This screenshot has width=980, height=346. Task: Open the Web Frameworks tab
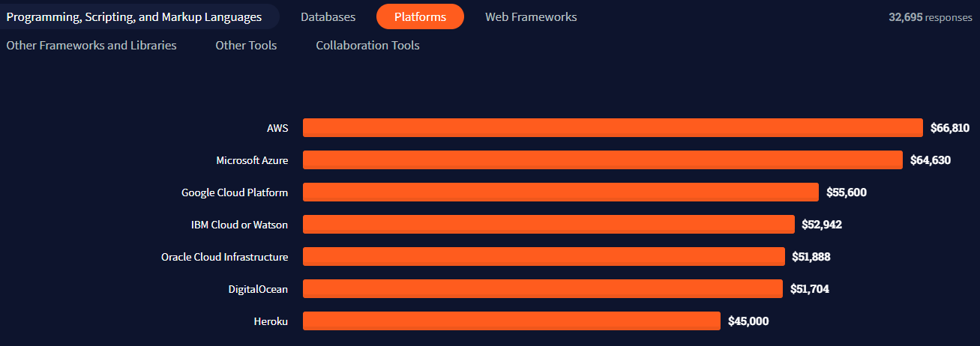(531, 16)
